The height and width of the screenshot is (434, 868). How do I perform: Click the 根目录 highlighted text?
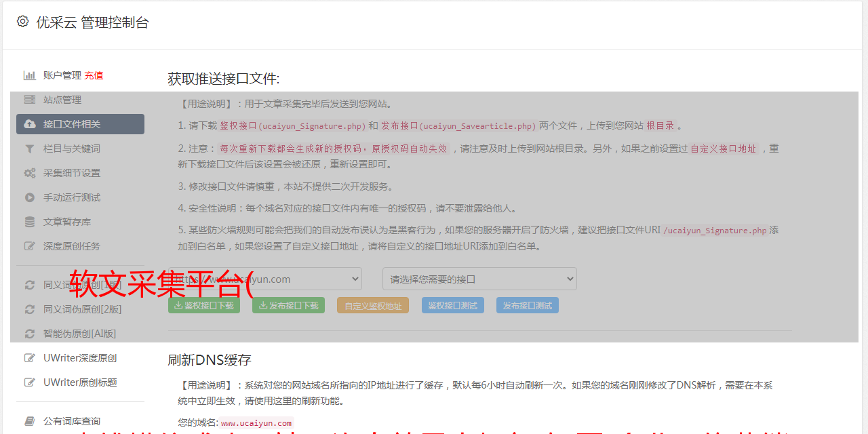point(660,125)
